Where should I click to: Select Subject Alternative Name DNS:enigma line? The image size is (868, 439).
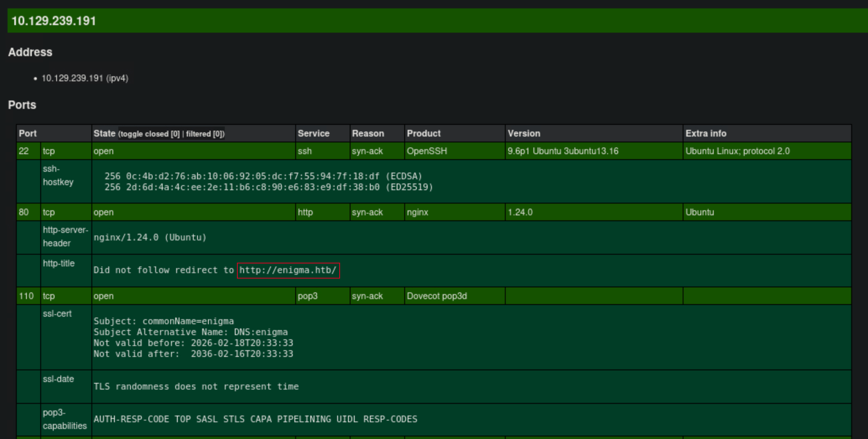pyautogui.click(x=191, y=332)
